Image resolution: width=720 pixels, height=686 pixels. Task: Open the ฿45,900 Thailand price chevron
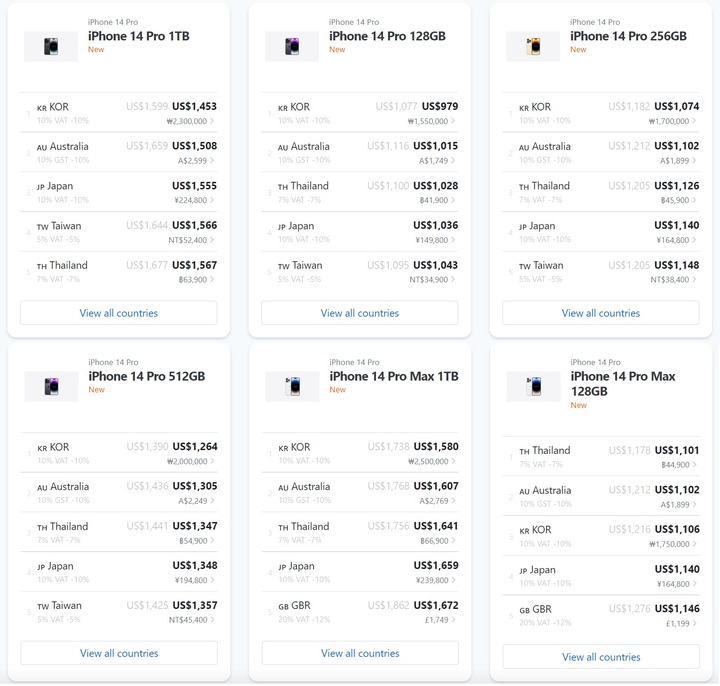click(x=695, y=201)
